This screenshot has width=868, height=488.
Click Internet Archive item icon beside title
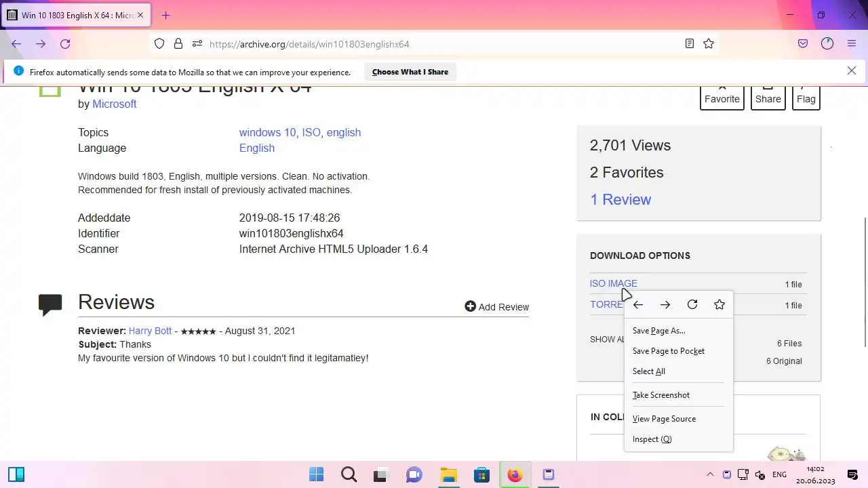click(50, 91)
